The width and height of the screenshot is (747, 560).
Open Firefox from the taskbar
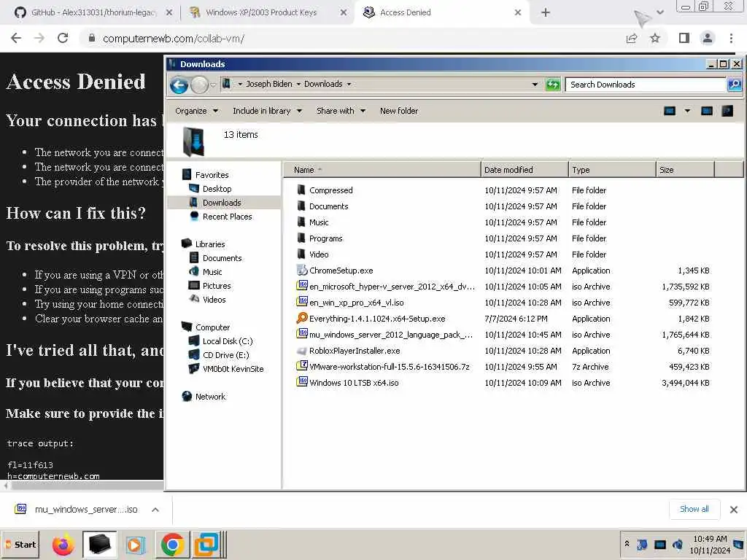click(63, 545)
